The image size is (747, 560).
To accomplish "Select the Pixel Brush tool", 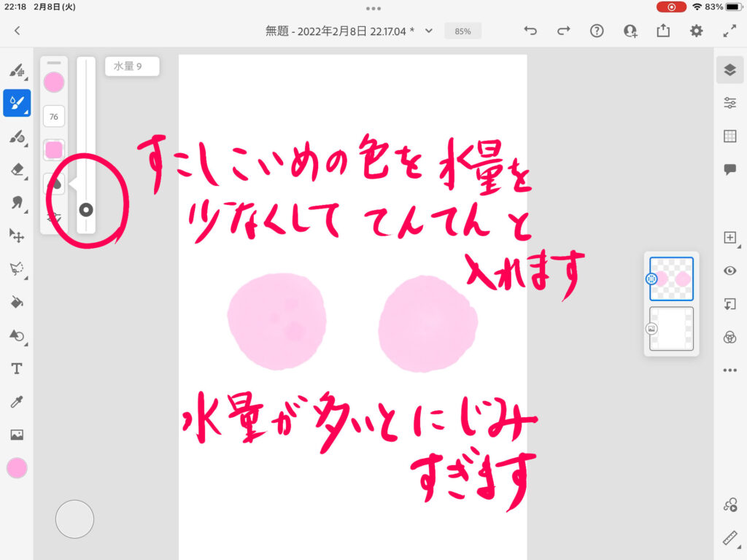I will (x=16, y=71).
